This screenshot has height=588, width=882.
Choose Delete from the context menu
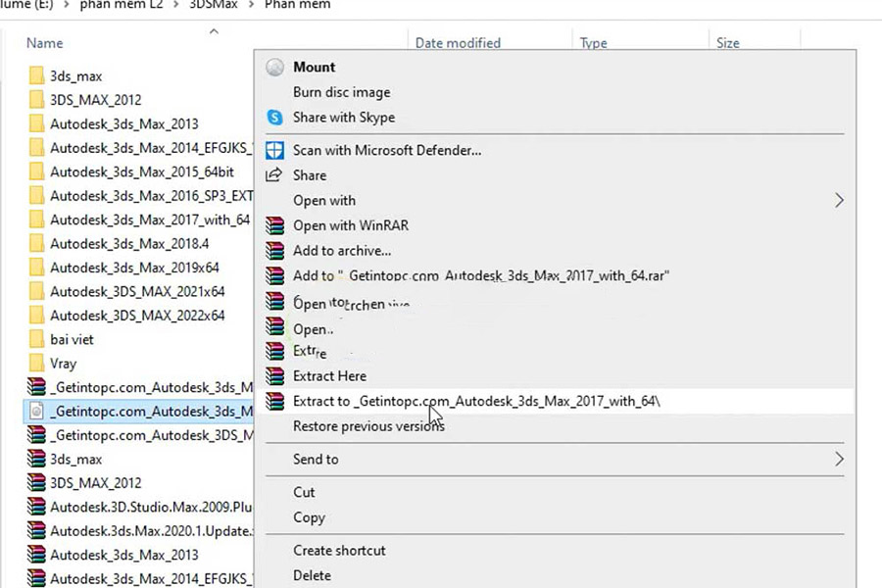(312, 575)
